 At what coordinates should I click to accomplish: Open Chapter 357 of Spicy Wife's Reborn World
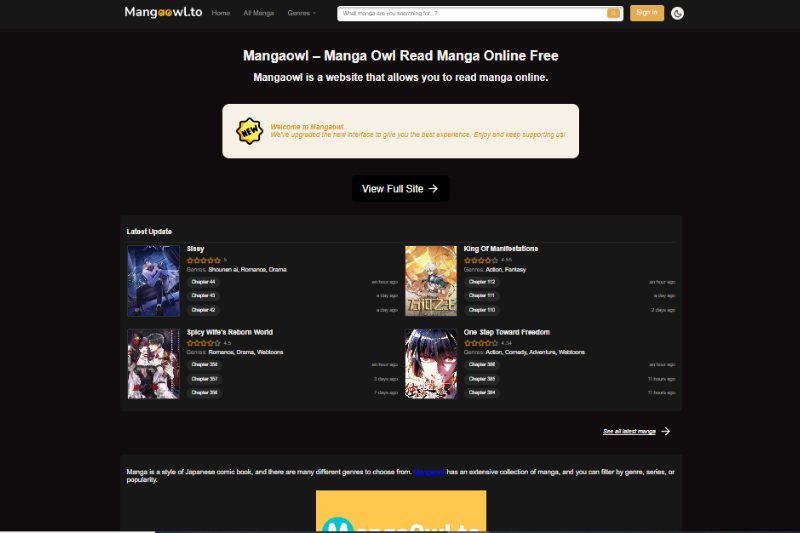click(x=204, y=379)
